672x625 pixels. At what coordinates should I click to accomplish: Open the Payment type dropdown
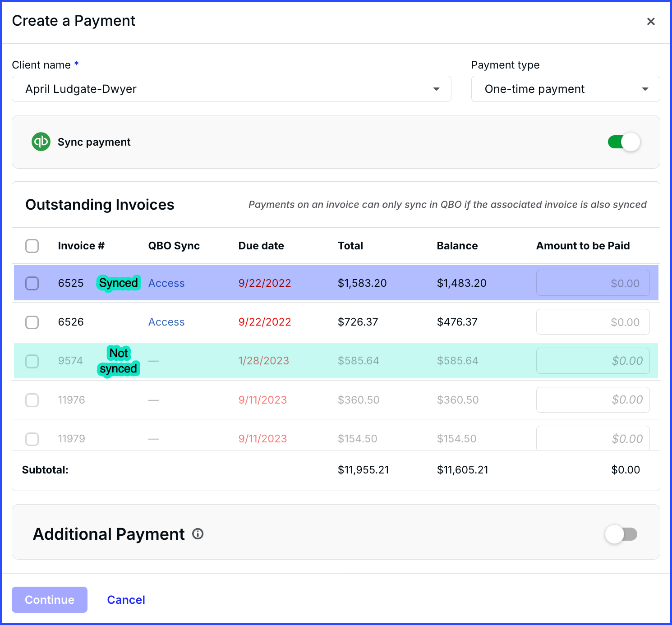pyautogui.click(x=566, y=89)
